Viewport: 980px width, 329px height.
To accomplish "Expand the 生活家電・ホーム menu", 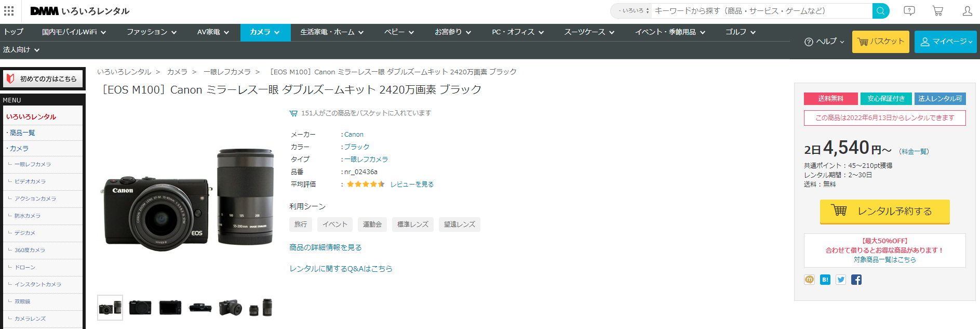I will [x=332, y=32].
